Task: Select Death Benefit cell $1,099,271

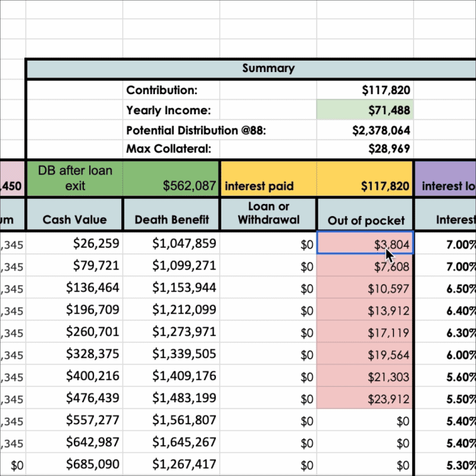Action: [171, 265]
